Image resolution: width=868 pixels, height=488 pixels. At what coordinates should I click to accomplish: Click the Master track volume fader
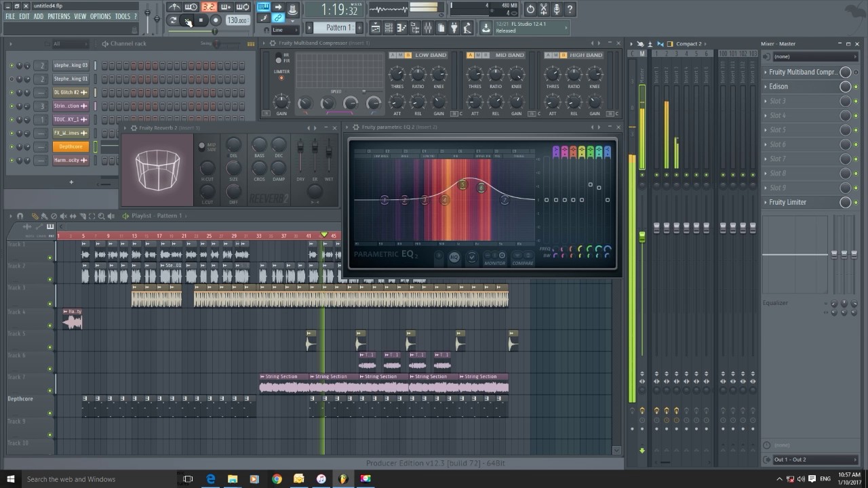[x=642, y=237]
